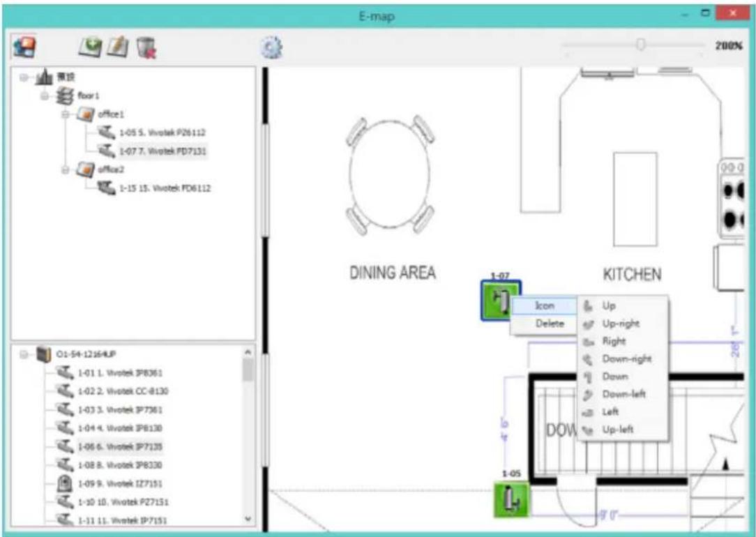756x537 pixels.
Task: Click the office2 map icon
Action: coord(85,169)
